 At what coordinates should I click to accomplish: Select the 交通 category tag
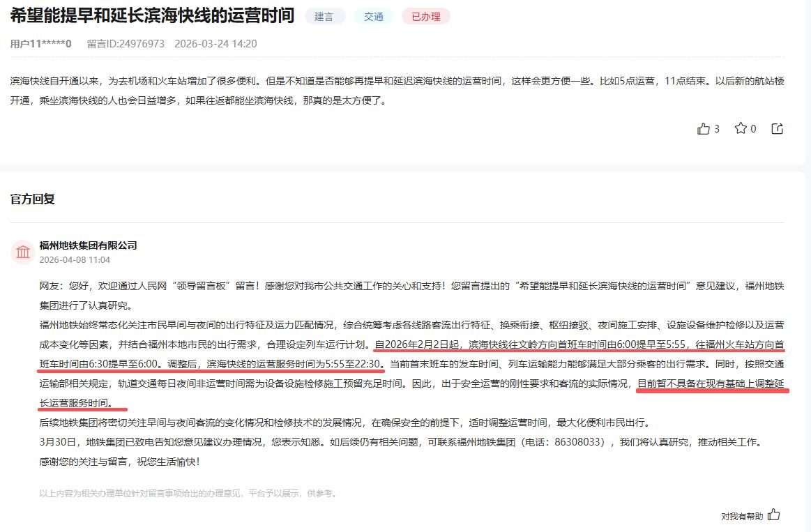click(x=373, y=15)
